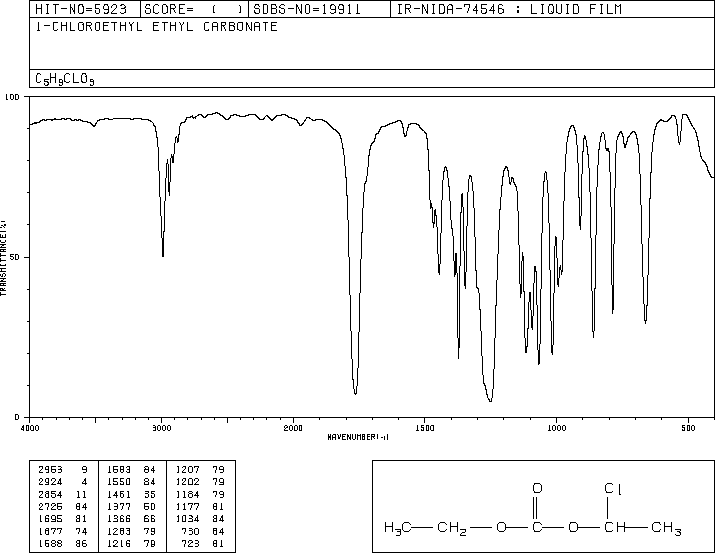Click the CH2 group in the structure
Screen dimensions: 715x553
[451, 528]
